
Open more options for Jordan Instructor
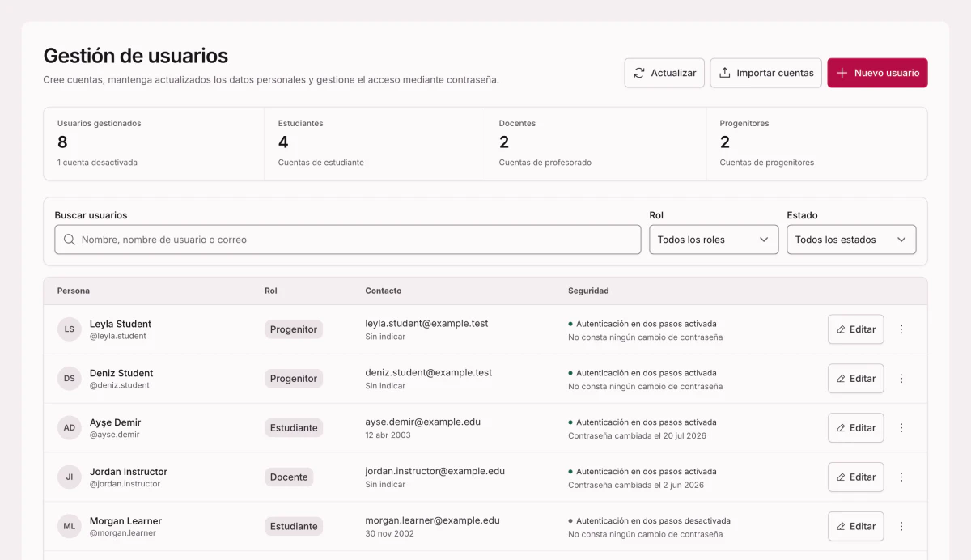coord(901,477)
